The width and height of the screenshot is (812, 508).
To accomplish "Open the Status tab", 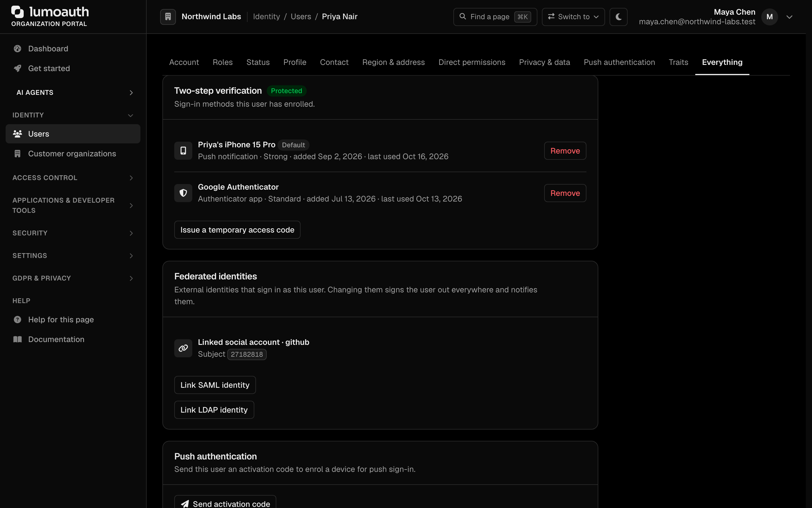I will pyautogui.click(x=258, y=62).
